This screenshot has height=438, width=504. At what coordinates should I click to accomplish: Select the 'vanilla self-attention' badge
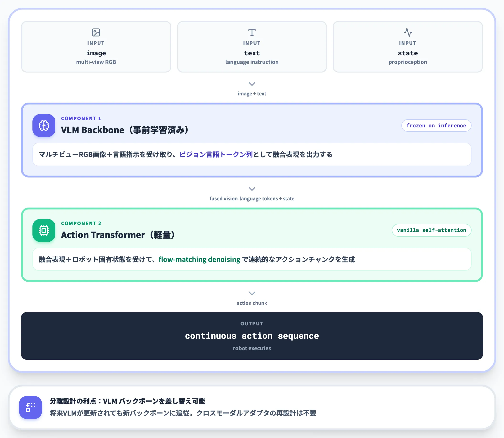(x=431, y=230)
